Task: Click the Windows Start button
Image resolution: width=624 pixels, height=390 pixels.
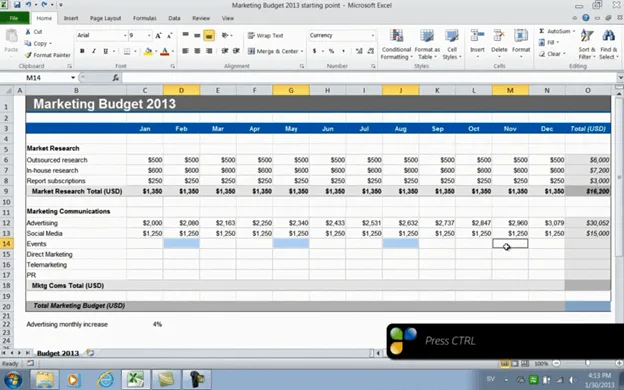Action: pos(12,379)
